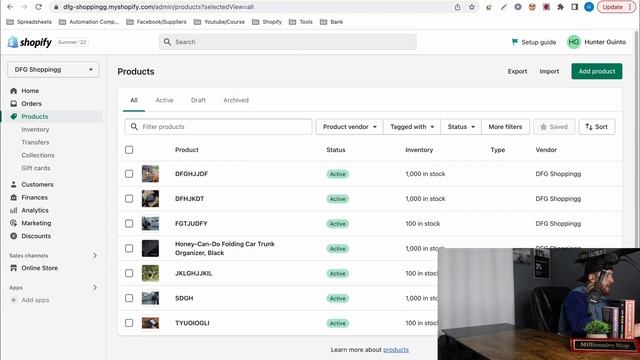The image size is (640, 360).
Task: Reload the browser page
Action: (38, 7)
